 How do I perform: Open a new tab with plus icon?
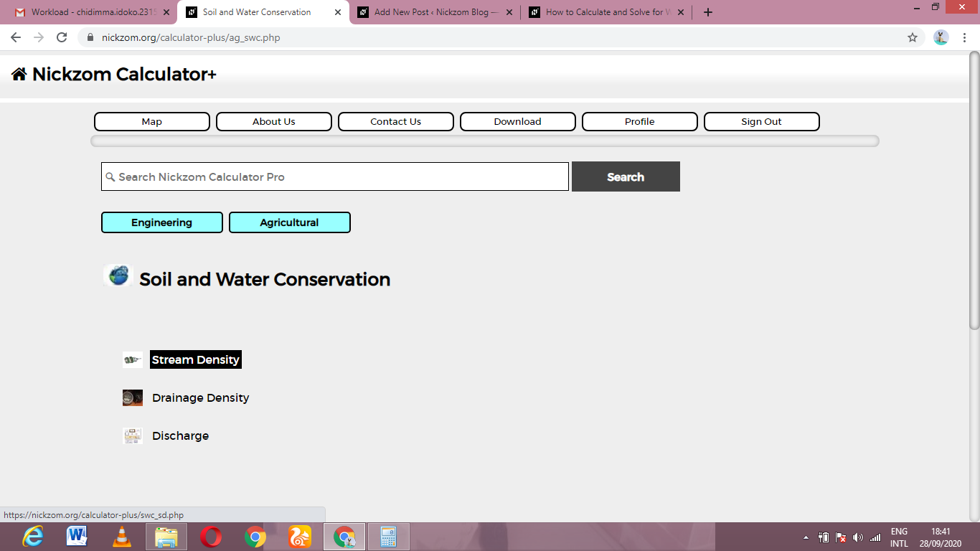(708, 12)
